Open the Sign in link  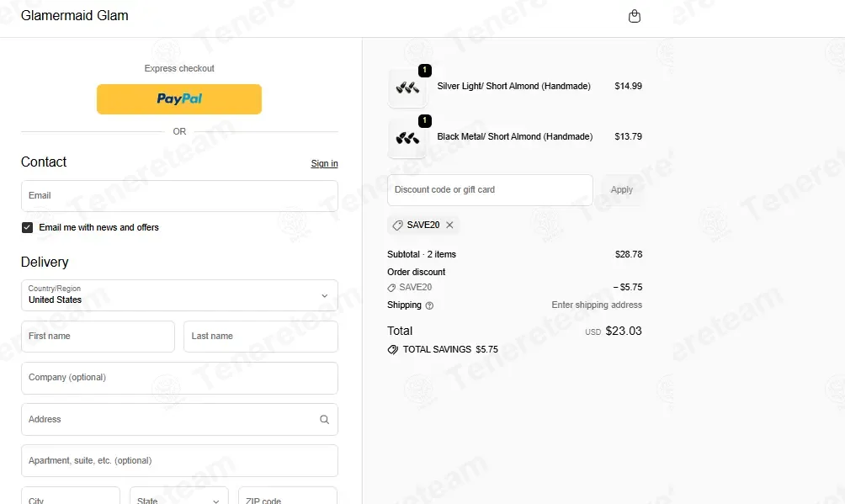click(x=324, y=163)
